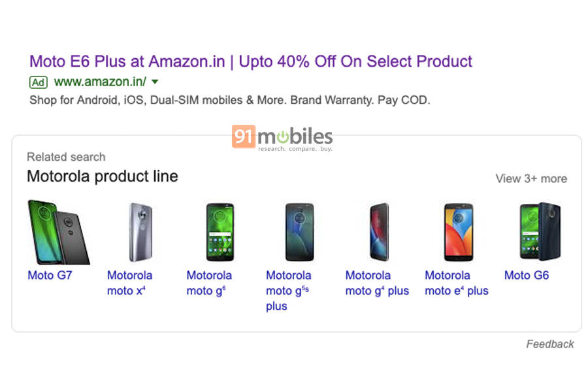Select the Motorola moto g6 phone image

point(219,231)
